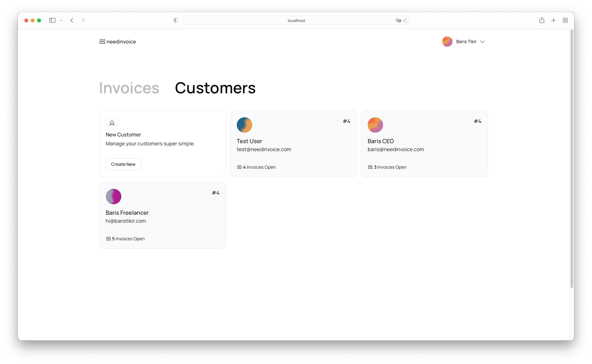Click the page vertical scrollbar
Viewport: 592px width, 364px height.
pos(572,159)
